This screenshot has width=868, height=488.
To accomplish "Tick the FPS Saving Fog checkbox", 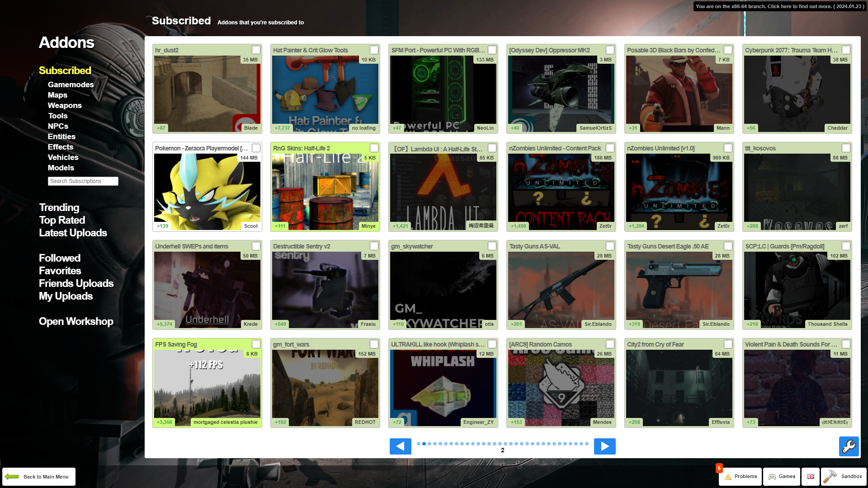I will click(256, 344).
